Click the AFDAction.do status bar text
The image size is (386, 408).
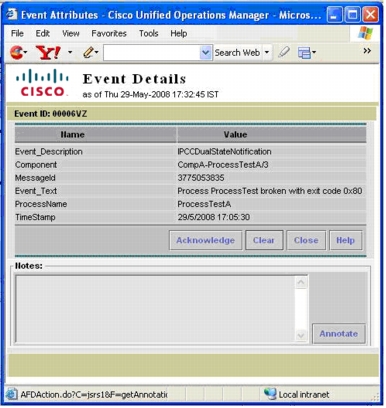94,395
